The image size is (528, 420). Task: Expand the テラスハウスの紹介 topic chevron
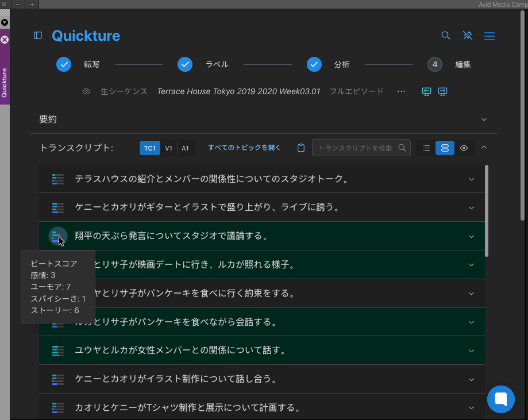tap(472, 179)
